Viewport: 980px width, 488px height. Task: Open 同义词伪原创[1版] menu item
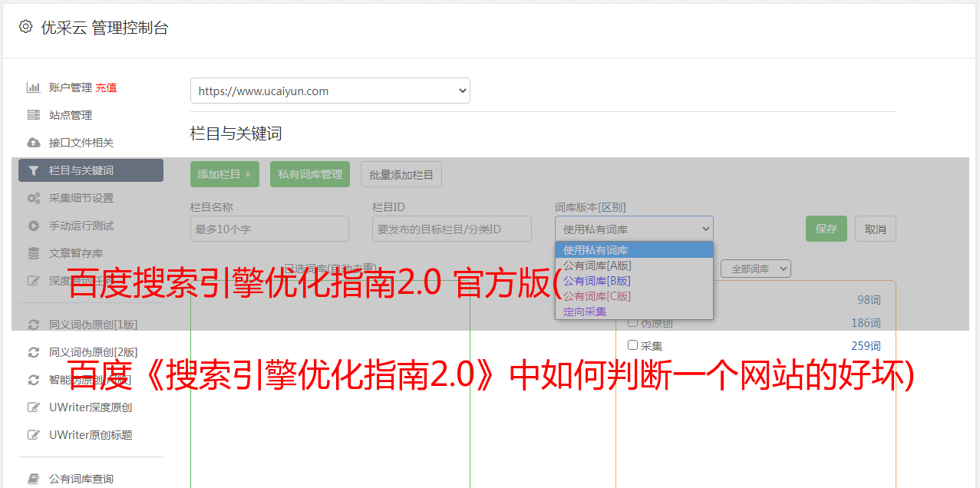click(x=94, y=325)
